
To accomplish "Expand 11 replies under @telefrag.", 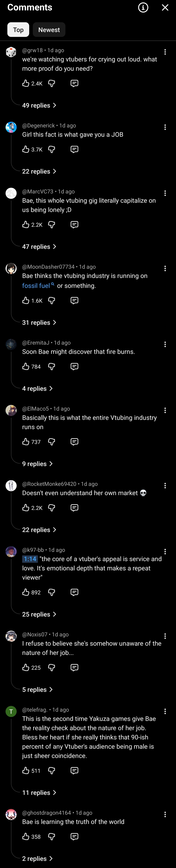I will [39, 793].
